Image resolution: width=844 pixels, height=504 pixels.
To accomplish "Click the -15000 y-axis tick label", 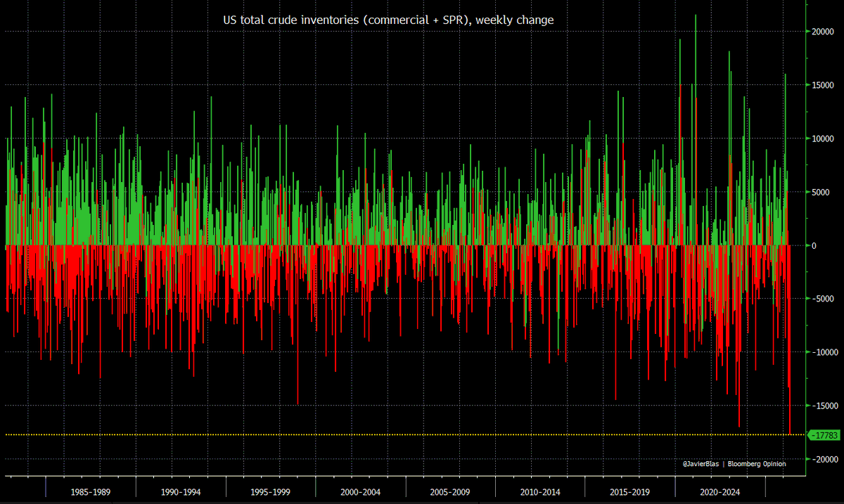I will (x=824, y=406).
